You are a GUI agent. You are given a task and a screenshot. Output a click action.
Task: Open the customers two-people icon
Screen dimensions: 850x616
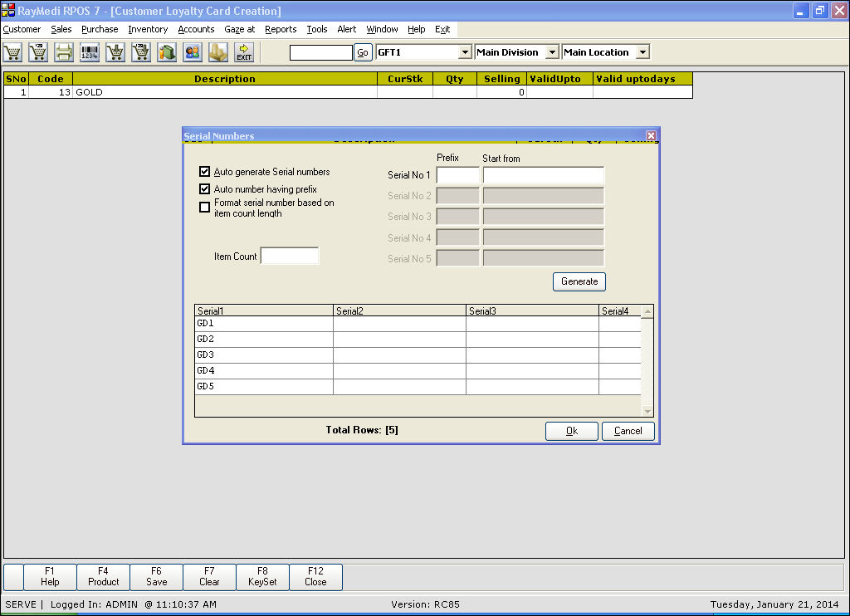(x=193, y=52)
